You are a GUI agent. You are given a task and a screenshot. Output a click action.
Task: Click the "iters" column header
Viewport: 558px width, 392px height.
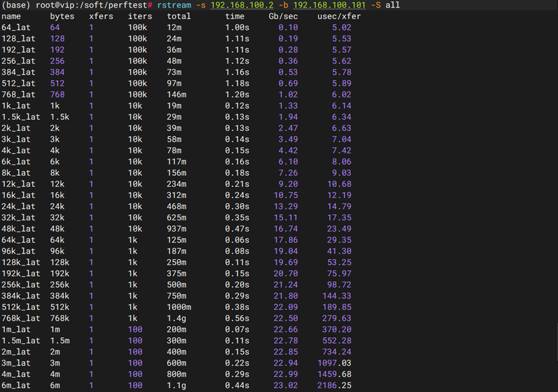tap(140, 16)
